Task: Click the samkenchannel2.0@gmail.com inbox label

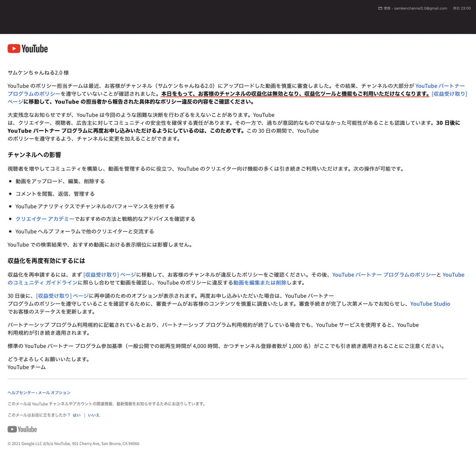Action: (415, 8)
